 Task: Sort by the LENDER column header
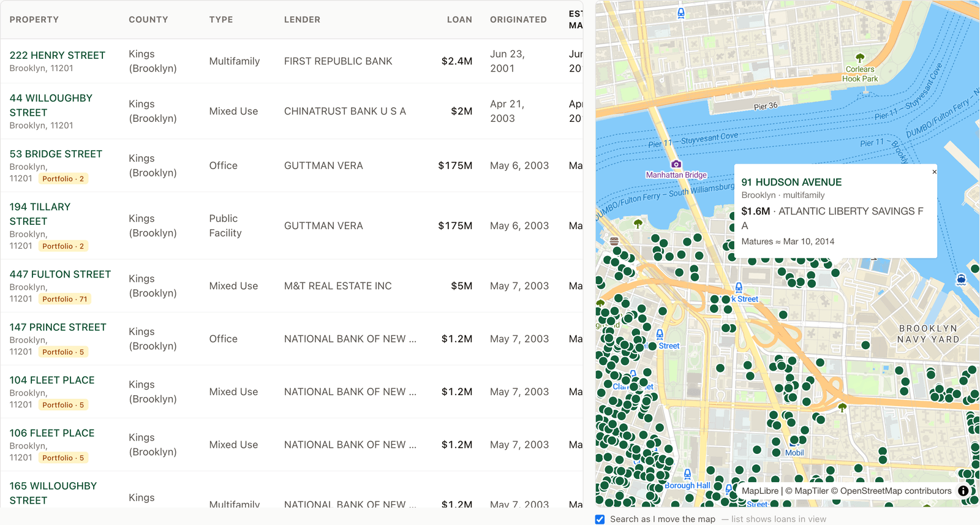[x=302, y=20]
